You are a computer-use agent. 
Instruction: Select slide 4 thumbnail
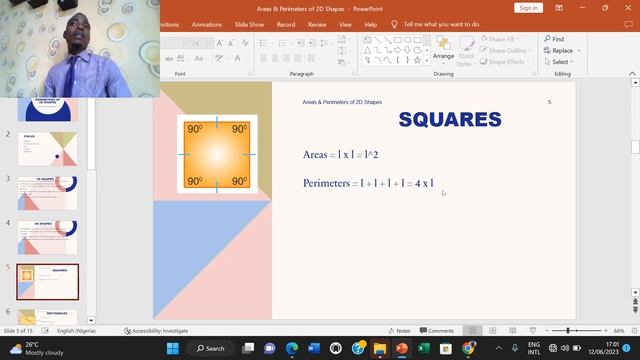point(47,237)
